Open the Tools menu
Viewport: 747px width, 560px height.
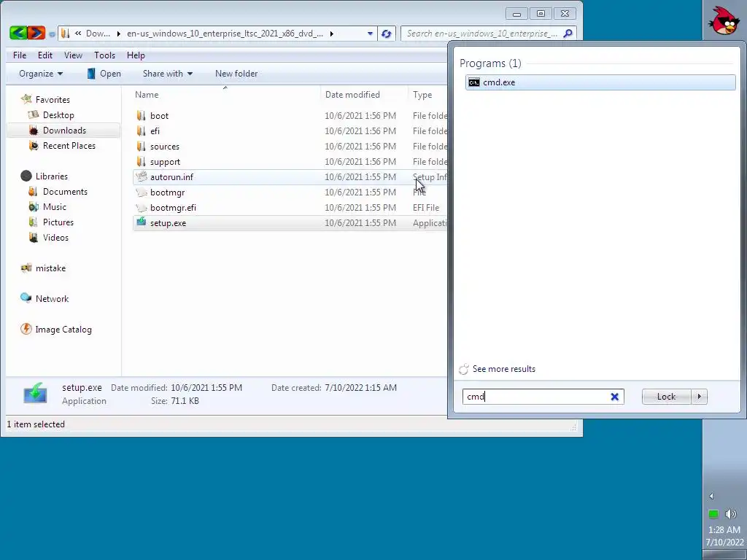coord(105,55)
